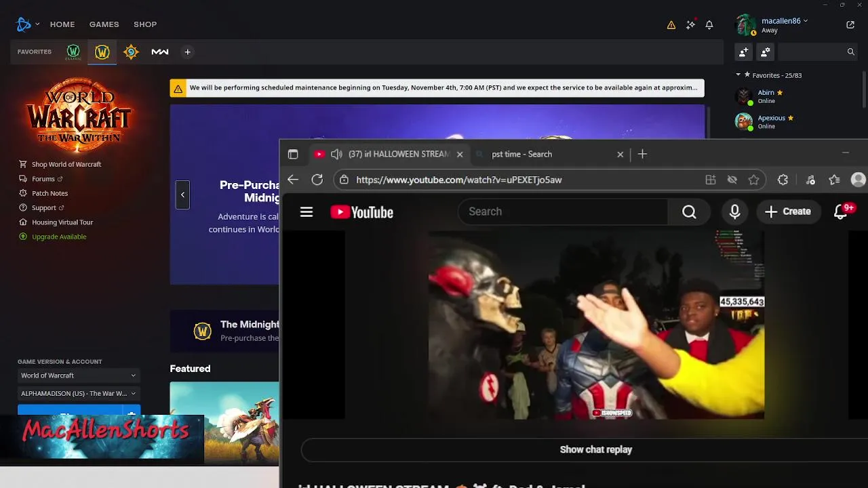
Task: Select the Modern Warfare favorite icon
Action: pyautogui.click(x=160, y=52)
